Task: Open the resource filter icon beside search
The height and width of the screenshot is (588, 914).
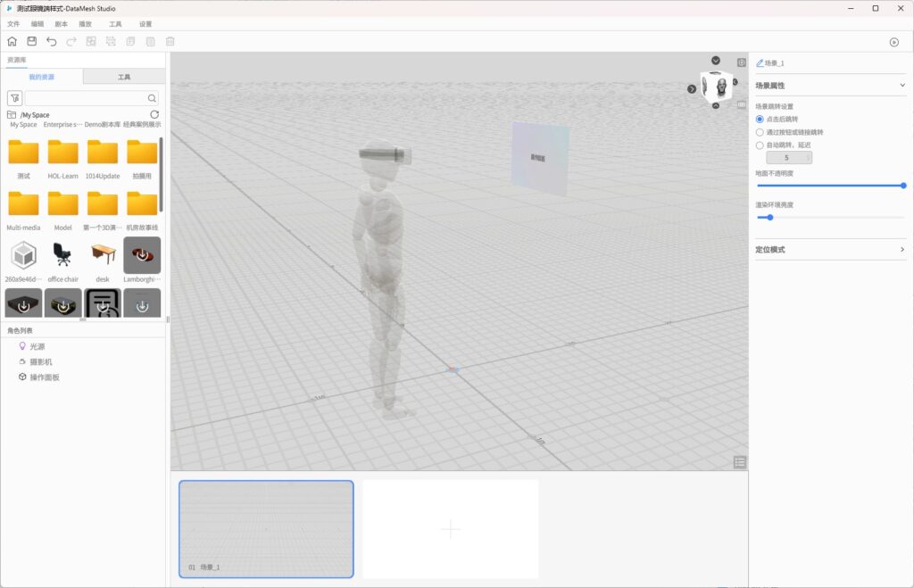Action: tap(14, 98)
